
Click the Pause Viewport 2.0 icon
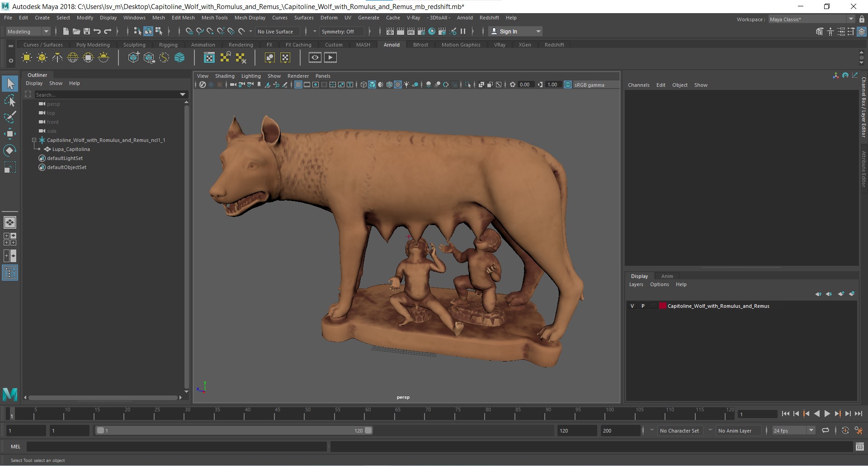click(462, 31)
